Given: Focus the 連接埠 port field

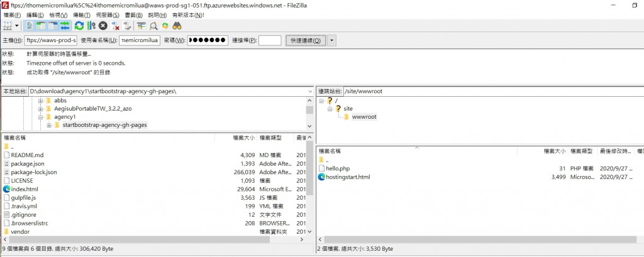Looking at the screenshot, I should (270, 40).
